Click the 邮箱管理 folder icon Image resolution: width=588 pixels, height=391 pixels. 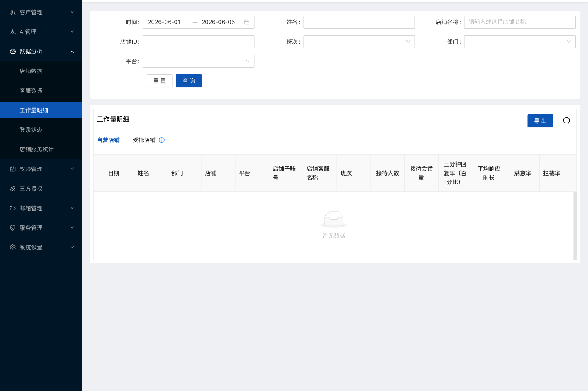pyautogui.click(x=13, y=208)
